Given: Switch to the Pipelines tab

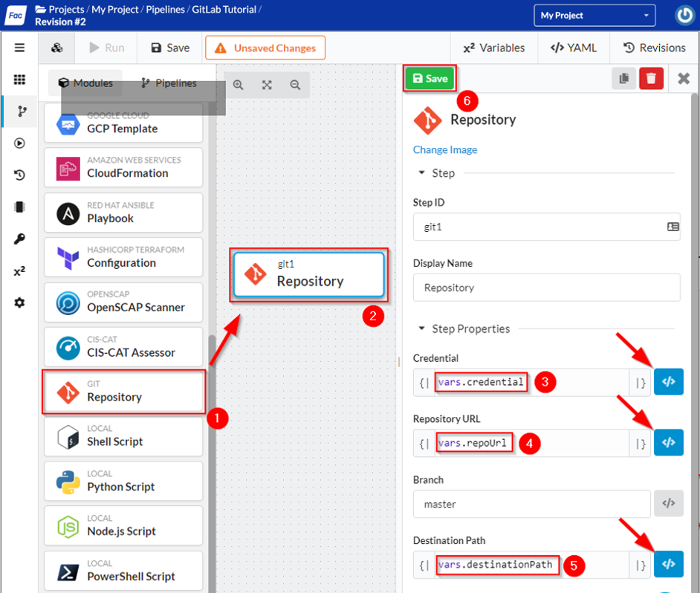Looking at the screenshot, I should coord(169,83).
